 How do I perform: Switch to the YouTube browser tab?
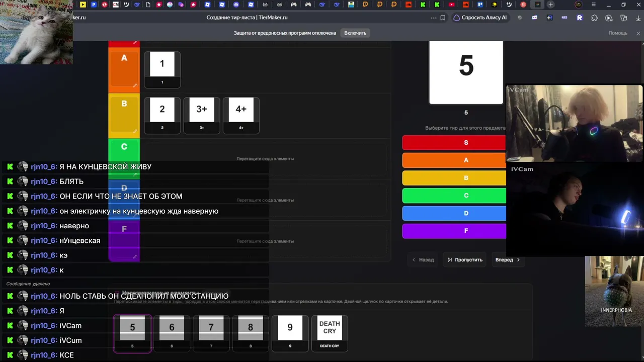[x=451, y=5]
